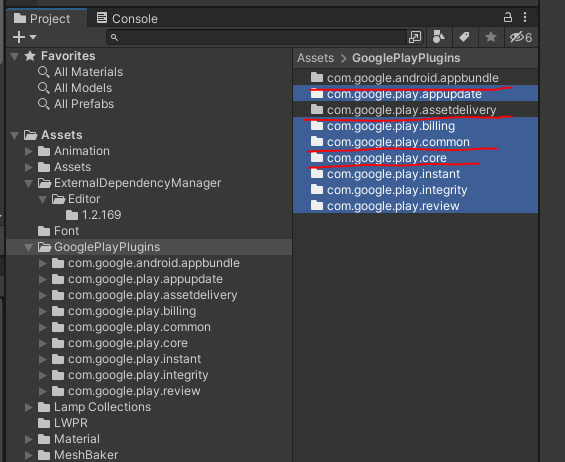
Task: Select com.google.play.billing in the tree
Action: [124, 311]
